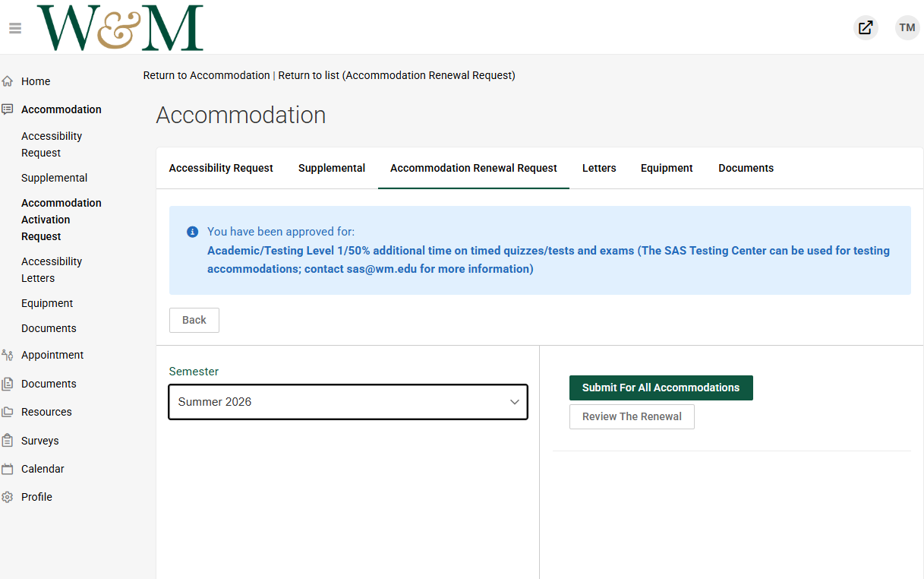Click the Home house icon
Image resolution: width=924 pixels, height=579 pixels.
point(8,81)
